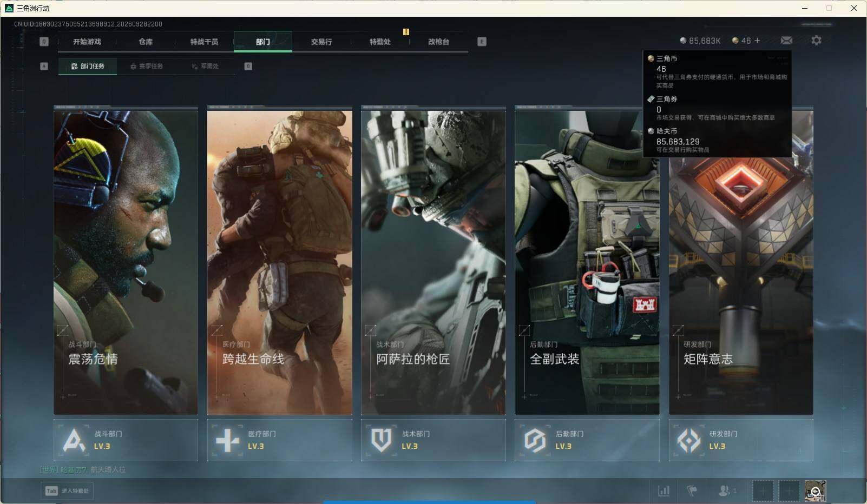The image size is (867, 504).
Task: Click the CN UID text at top
Action: [88, 24]
